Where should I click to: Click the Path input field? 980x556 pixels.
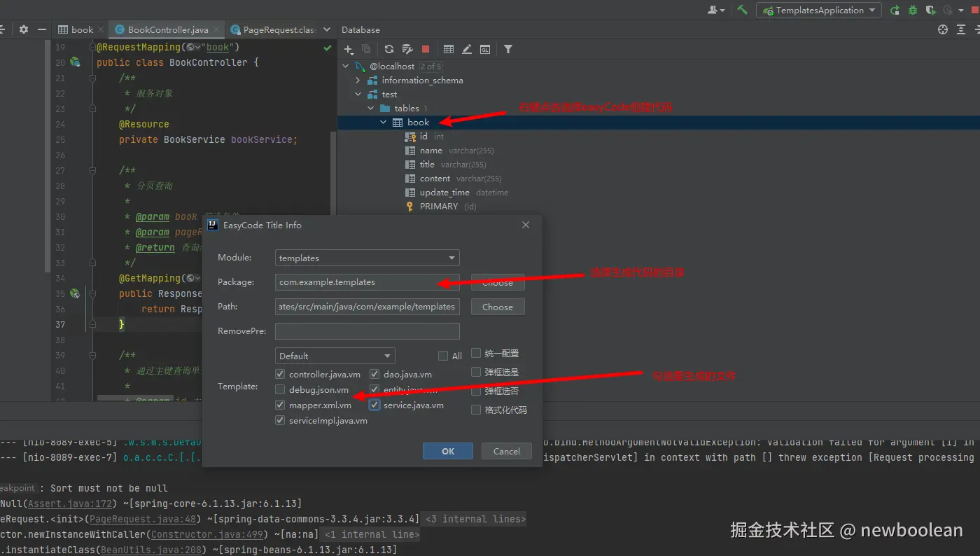367,307
